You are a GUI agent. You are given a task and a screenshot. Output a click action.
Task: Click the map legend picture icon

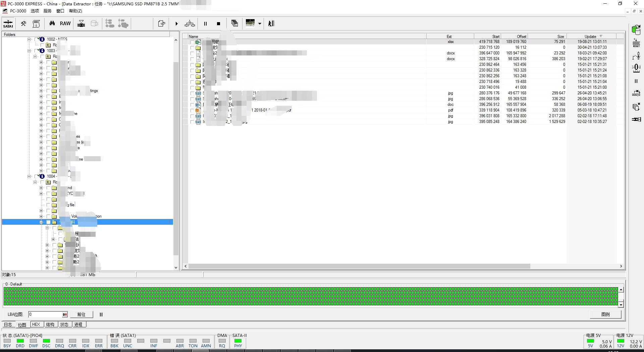(250, 23)
